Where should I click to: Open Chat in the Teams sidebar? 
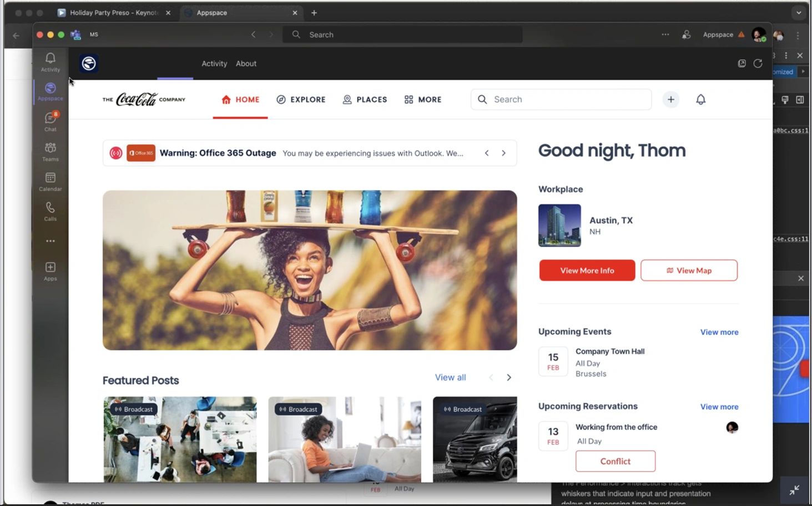click(x=50, y=121)
